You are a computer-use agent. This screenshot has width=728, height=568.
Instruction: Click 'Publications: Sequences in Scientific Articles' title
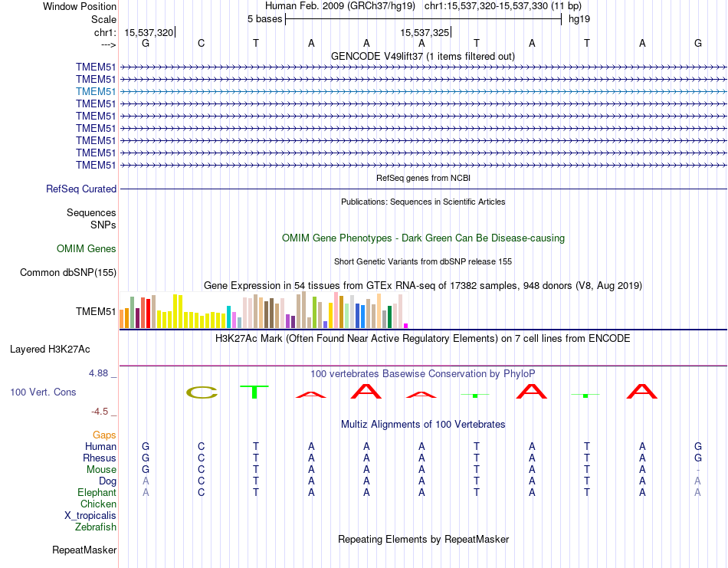(x=423, y=202)
